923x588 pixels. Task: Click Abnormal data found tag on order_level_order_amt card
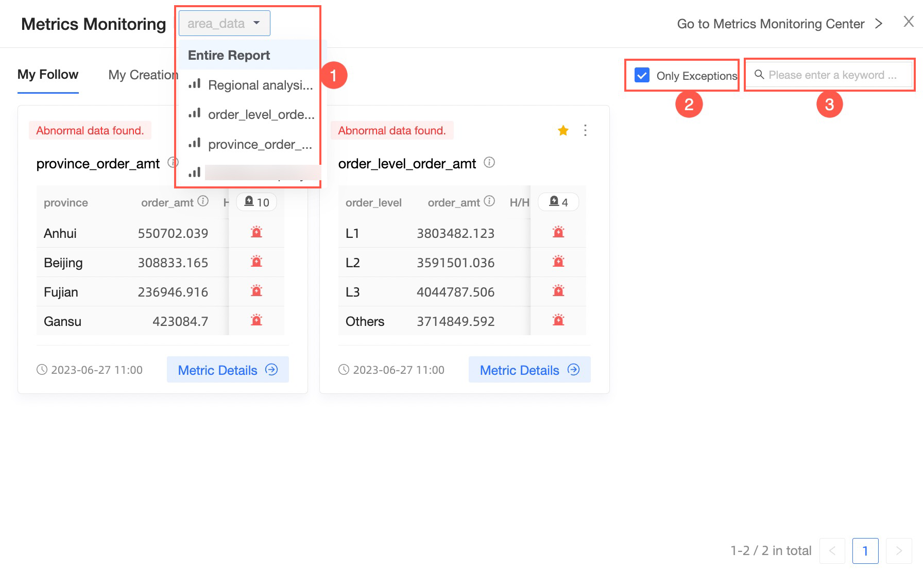pyautogui.click(x=392, y=130)
